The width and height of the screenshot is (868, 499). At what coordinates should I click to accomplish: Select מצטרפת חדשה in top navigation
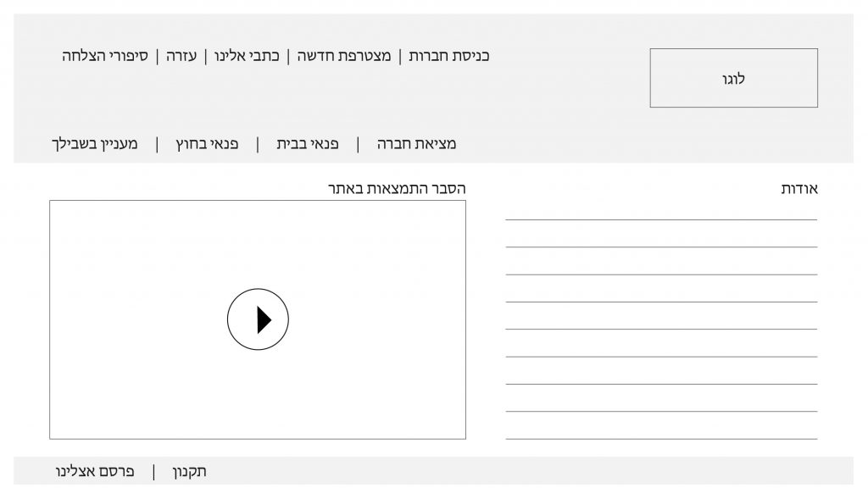click(x=343, y=56)
